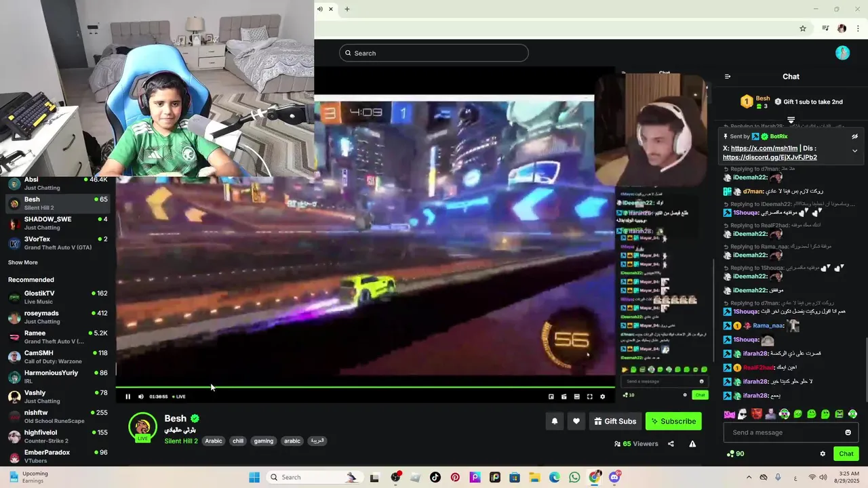The image size is (868, 488).
Task: Click the red angry face emote
Action: (x=757, y=414)
